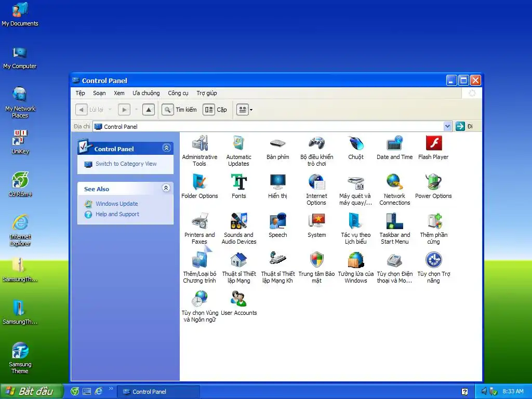Open Administrative Tools
Image resolution: width=532 pixels, height=399 pixels.
[199, 151]
